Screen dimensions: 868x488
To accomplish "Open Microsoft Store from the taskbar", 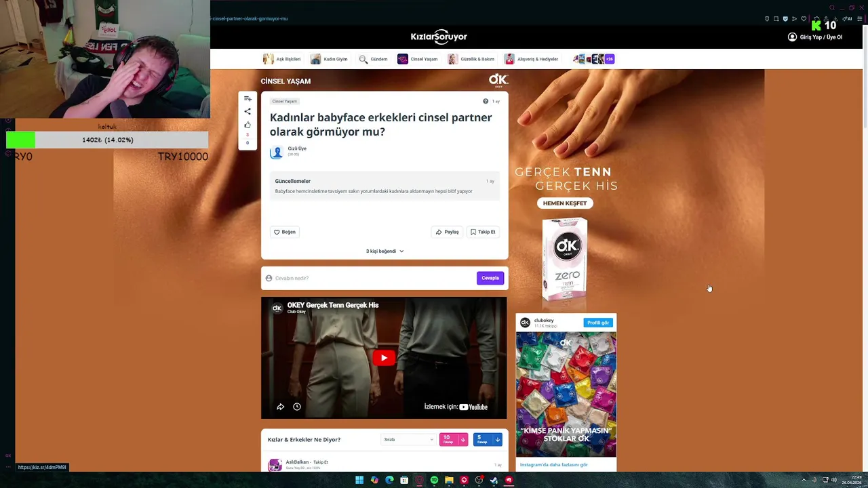I will coord(404,480).
